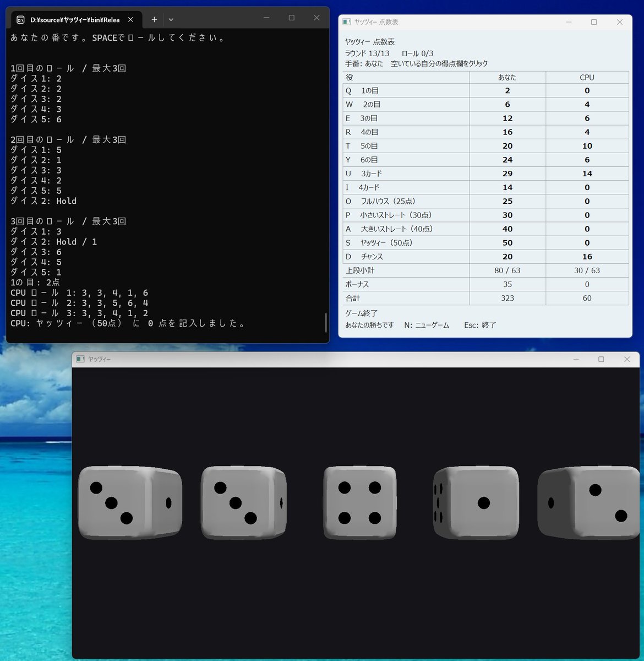The height and width of the screenshot is (661, 644).
Task: Minimize the terminal window
Action: [x=266, y=18]
